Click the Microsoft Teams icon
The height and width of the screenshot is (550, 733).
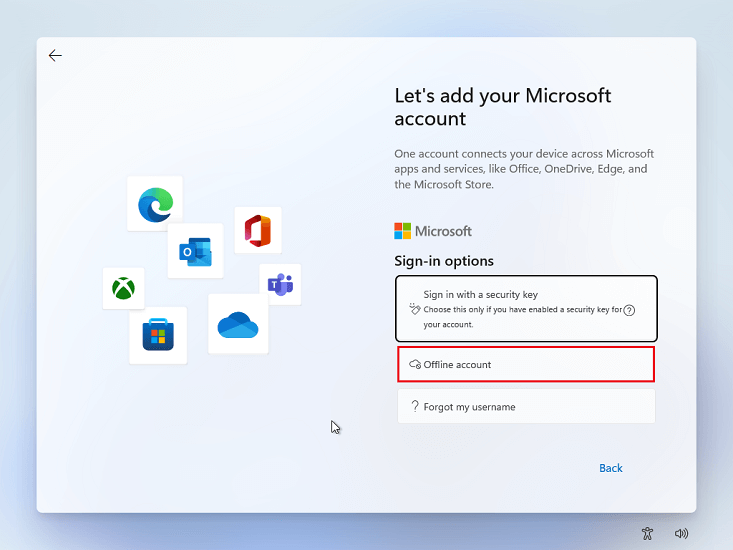click(x=280, y=285)
